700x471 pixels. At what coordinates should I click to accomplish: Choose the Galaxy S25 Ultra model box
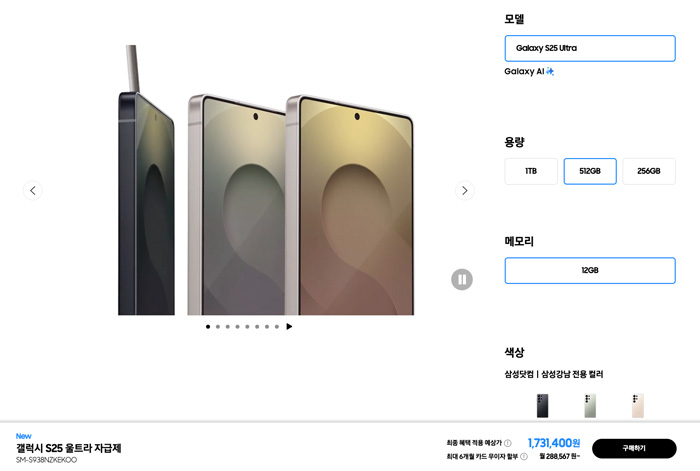[x=590, y=48]
